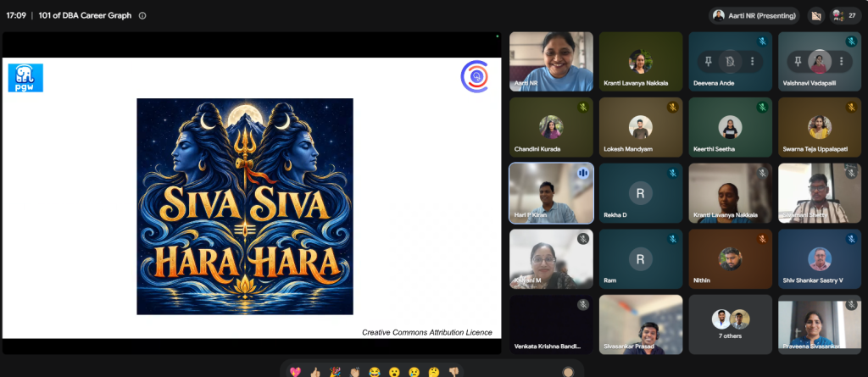Select Kalyani M's video tile
This screenshot has width=868, height=377.
click(551, 259)
